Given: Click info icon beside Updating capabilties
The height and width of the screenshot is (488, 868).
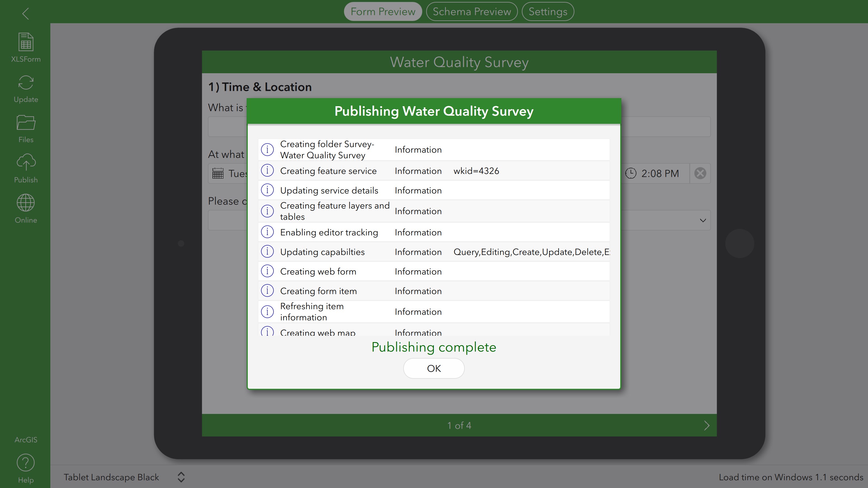Looking at the screenshot, I should 267,252.
